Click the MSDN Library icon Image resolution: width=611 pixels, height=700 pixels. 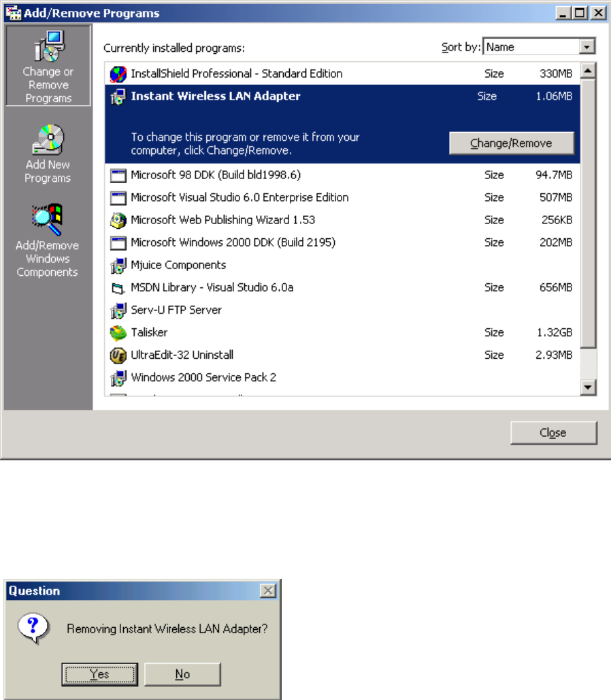[118, 288]
